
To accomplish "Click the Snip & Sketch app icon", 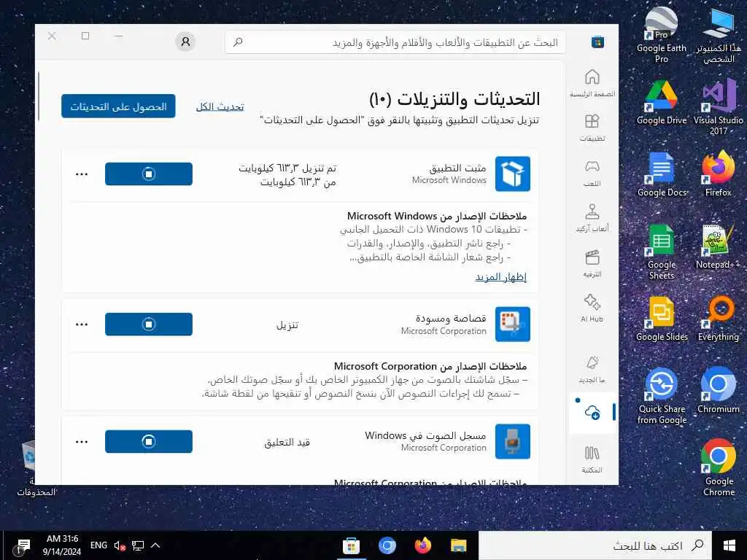I will click(513, 324).
